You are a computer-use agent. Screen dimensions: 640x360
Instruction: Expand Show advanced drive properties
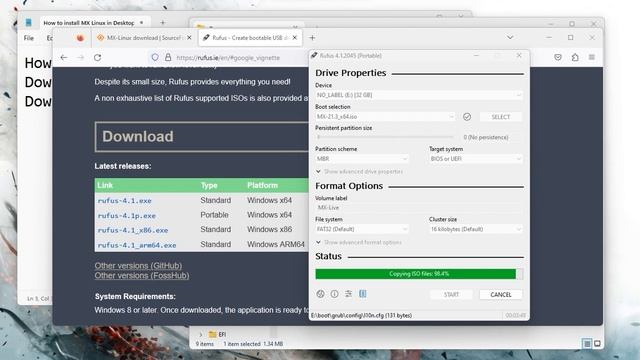(359, 172)
